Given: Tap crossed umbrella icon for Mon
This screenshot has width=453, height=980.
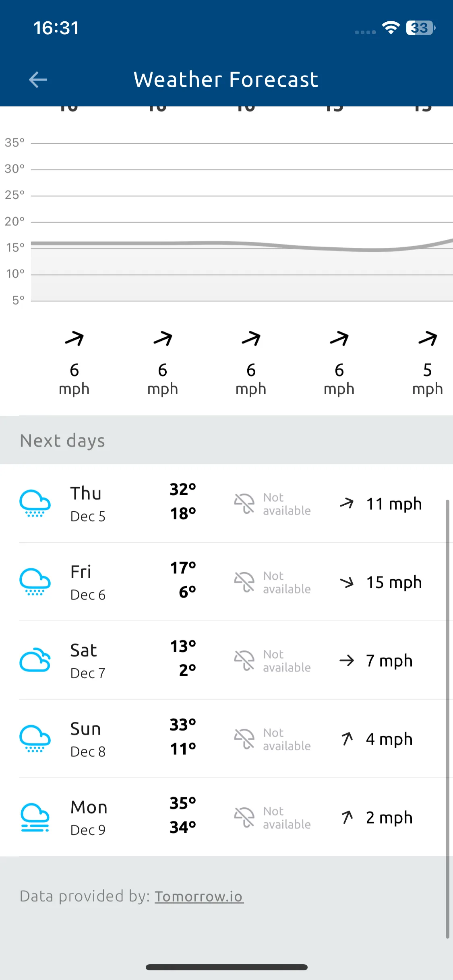Looking at the screenshot, I should pos(244,817).
